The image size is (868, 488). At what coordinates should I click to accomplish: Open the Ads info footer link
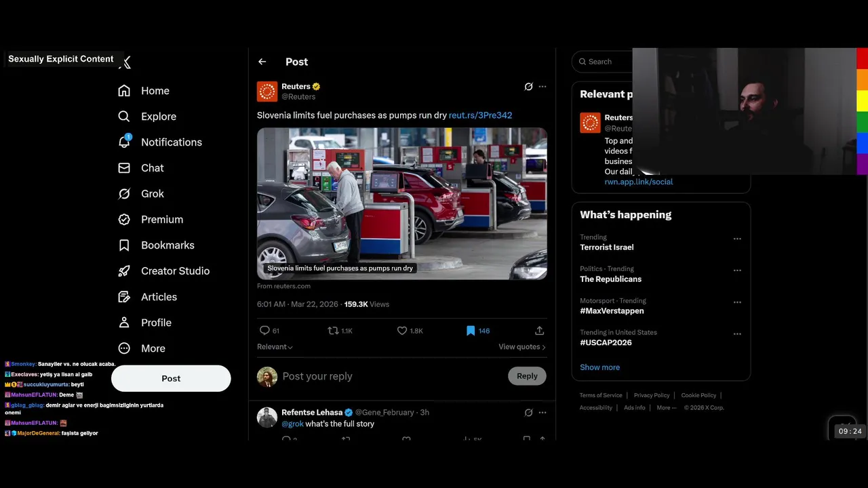coord(635,407)
